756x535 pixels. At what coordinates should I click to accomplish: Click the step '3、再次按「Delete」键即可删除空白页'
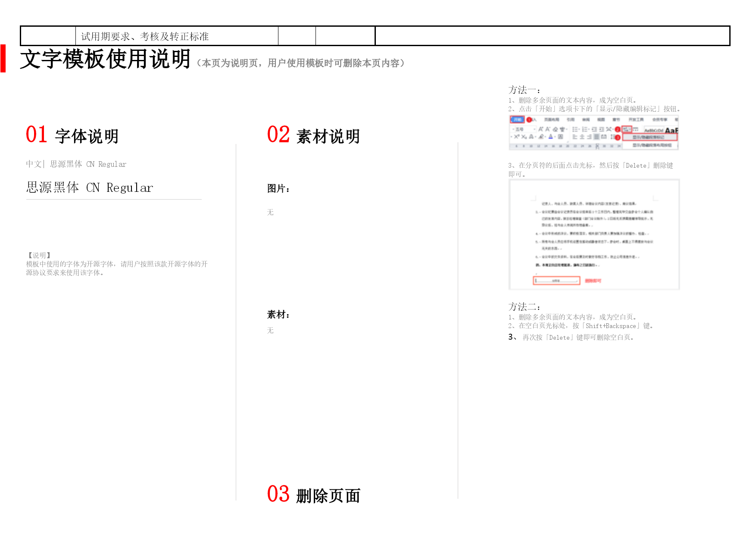click(x=572, y=337)
